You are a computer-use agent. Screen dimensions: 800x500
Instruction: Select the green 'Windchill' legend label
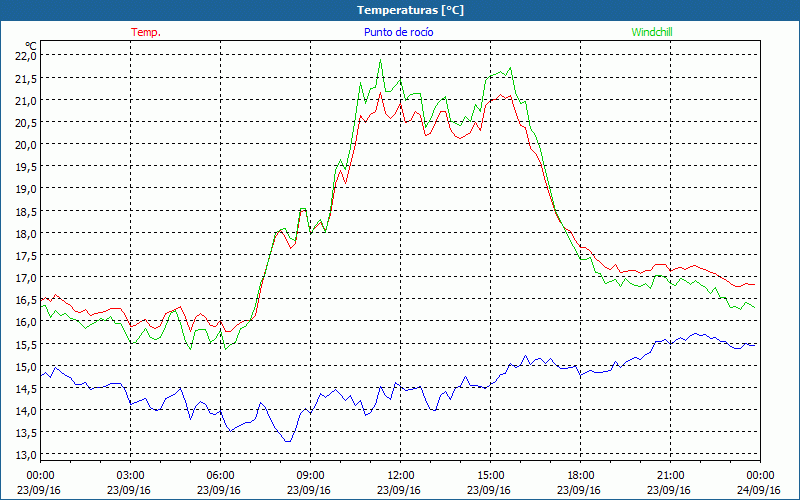[x=652, y=32]
